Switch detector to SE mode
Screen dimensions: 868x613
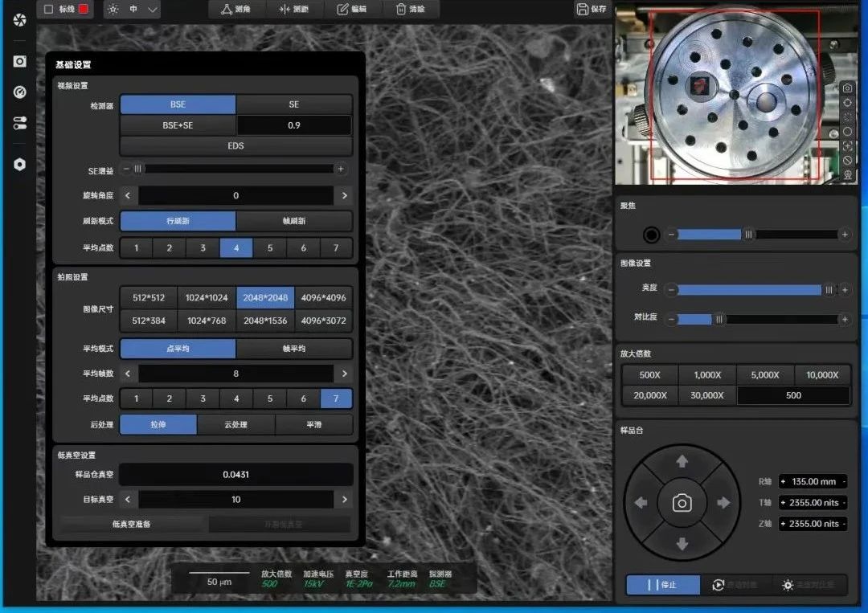(x=293, y=104)
